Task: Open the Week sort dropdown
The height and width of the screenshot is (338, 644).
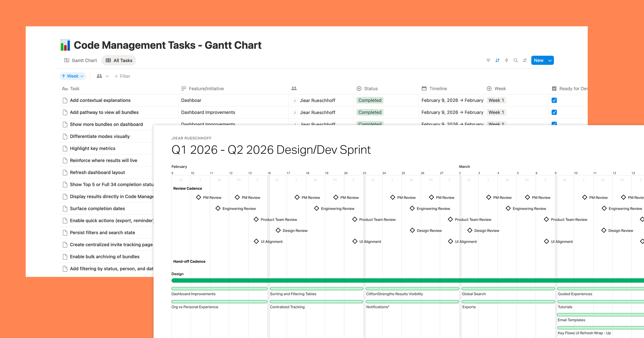Action: click(x=73, y=76)
